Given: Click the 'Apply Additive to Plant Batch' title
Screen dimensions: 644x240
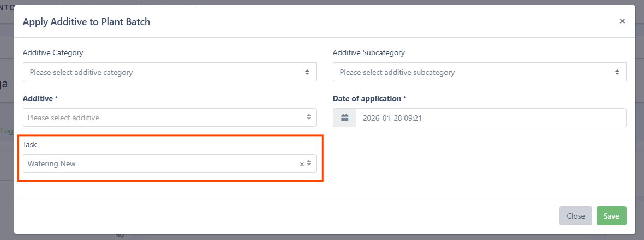Looking at the screenshot, I should click(x=86, y=22).
